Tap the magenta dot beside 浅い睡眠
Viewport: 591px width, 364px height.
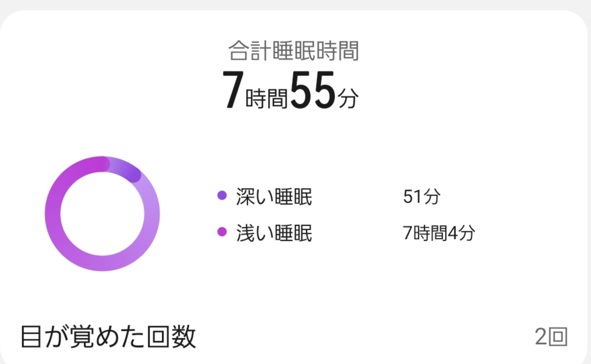[222, 232]
